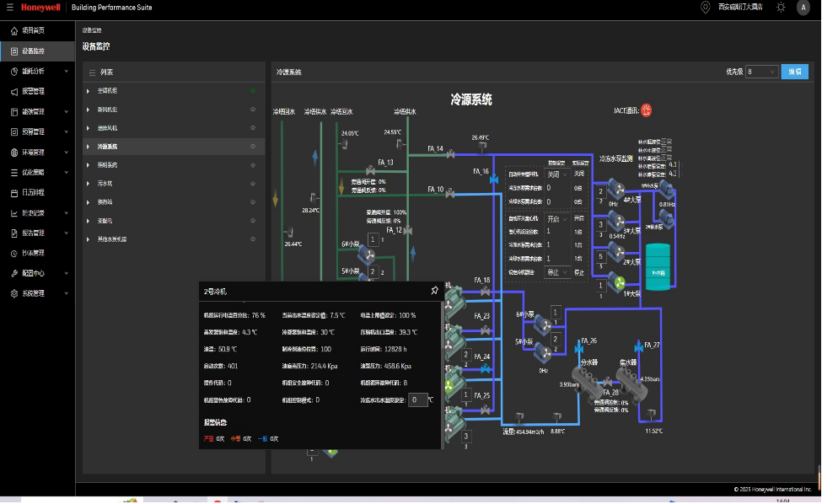Click the FA_16 blue valve icon

[493, 179]
